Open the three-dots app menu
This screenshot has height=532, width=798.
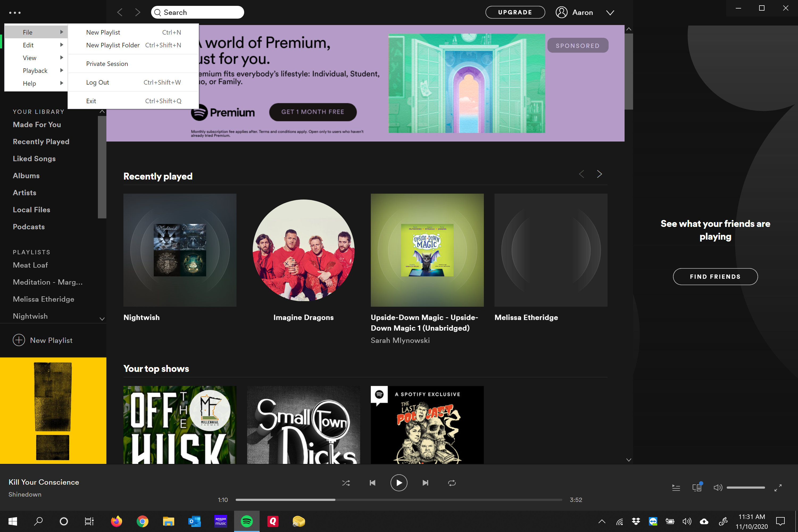click(15, 13)
